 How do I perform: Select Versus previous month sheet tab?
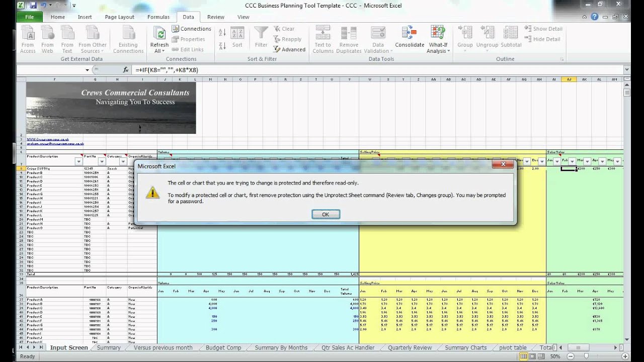pyautogui.click(x=163, y=347)
